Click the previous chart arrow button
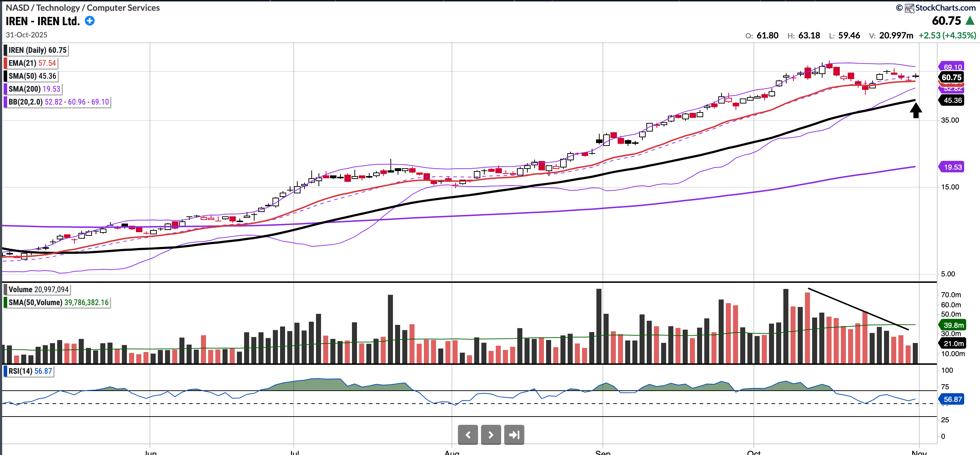Screen dimensions: 980x455 (x=468, y=435)
